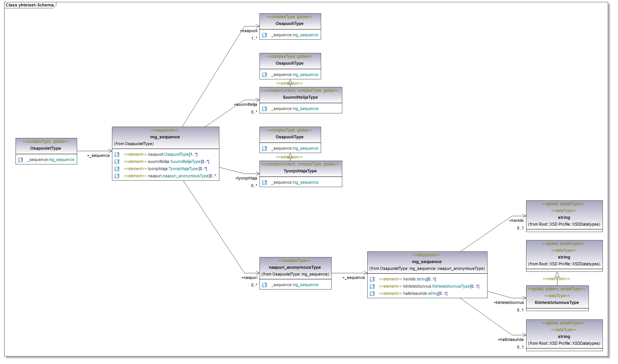Viewport: 618px width, 364px height.
Task: Select the icon next to henkilo:string element
Action: 372,279
